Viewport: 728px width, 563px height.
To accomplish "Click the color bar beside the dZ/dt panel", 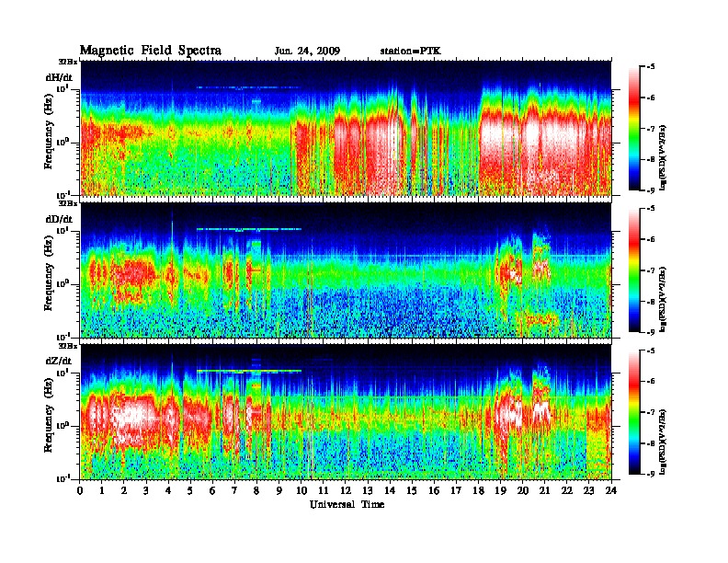I will point(634,412).
